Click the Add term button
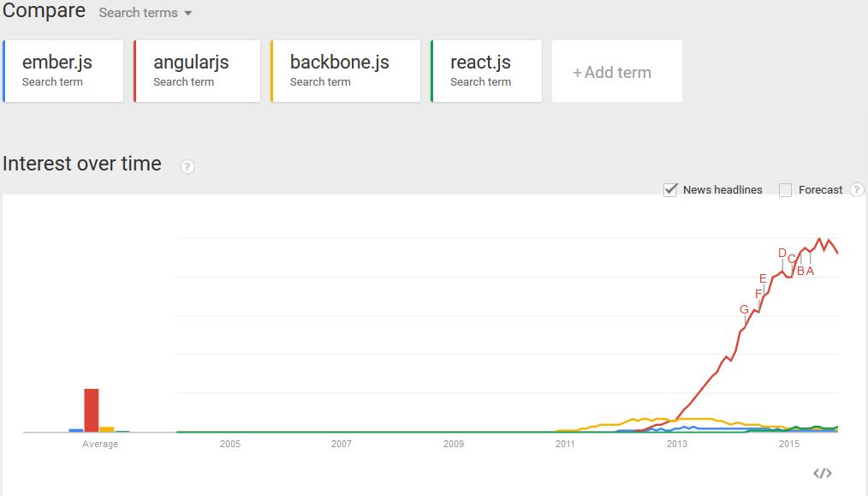Viewport: 868px width, 496px height. click(x=616, y=71)
